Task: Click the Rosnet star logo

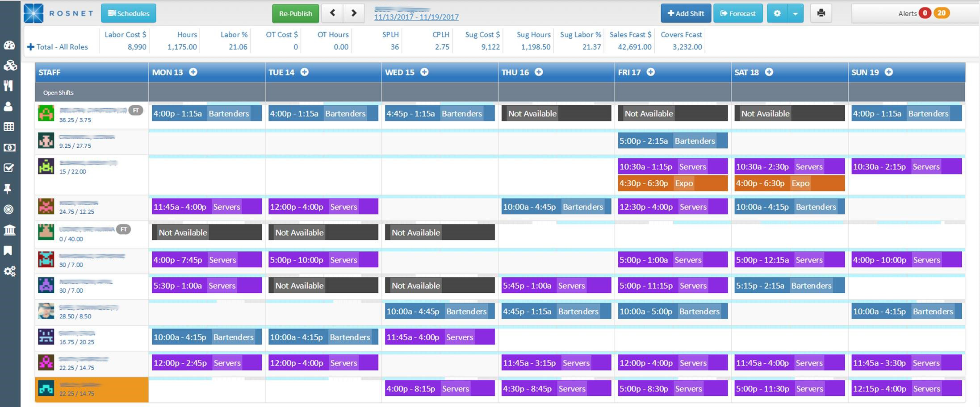Action: point(34,13)
